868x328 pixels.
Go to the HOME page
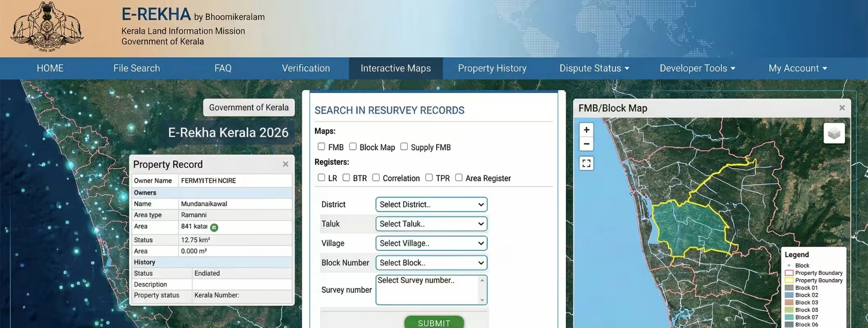pos(50,68)
